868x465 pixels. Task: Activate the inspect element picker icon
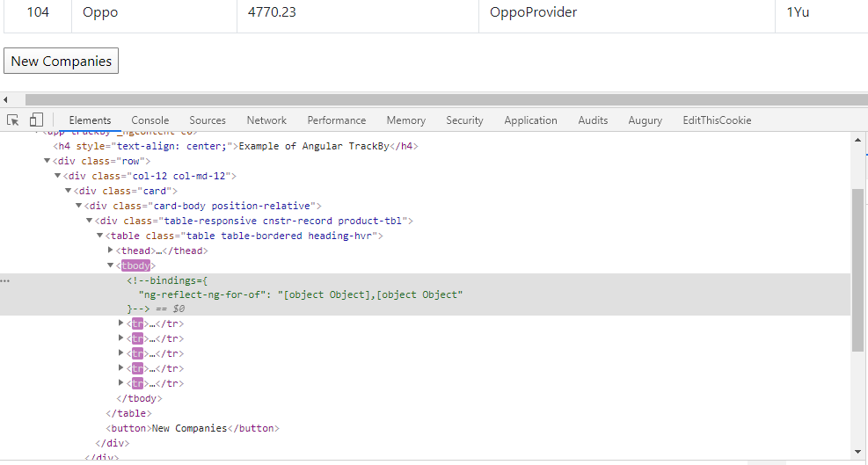click(13, 120)
